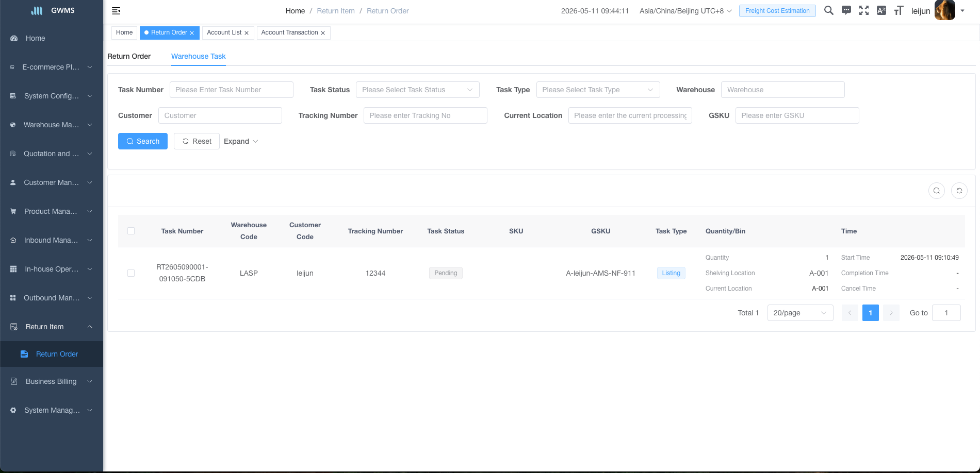This screenshot has height=473, width=980.
Task: Click the System Configuration sidebar icon
Action: 13,96
